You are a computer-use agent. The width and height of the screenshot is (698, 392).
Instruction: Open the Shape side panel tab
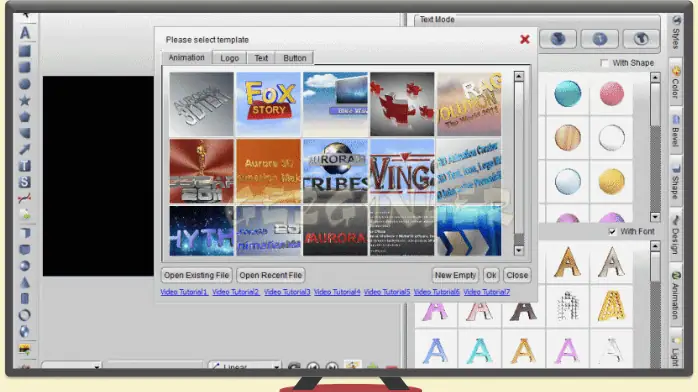(676, 181)
